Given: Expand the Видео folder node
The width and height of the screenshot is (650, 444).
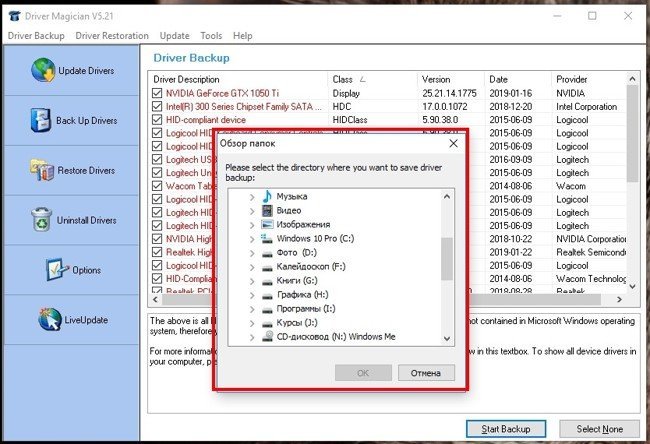Looking at the screenshot, I should [252, 211].
